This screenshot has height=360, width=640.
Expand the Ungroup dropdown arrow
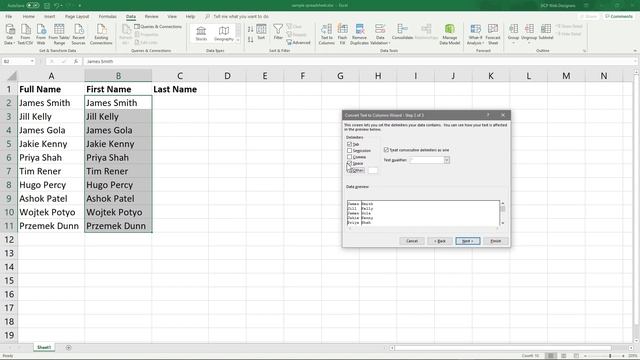coord(529,42)
